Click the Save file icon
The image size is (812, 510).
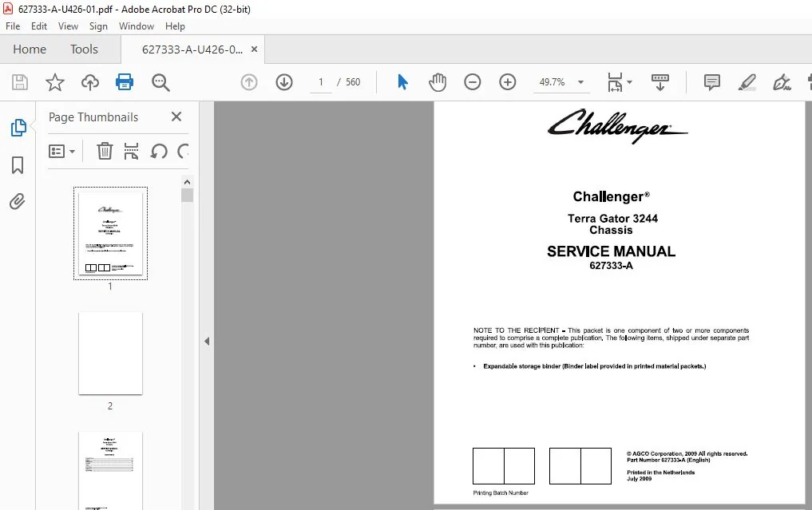[20, 82]
